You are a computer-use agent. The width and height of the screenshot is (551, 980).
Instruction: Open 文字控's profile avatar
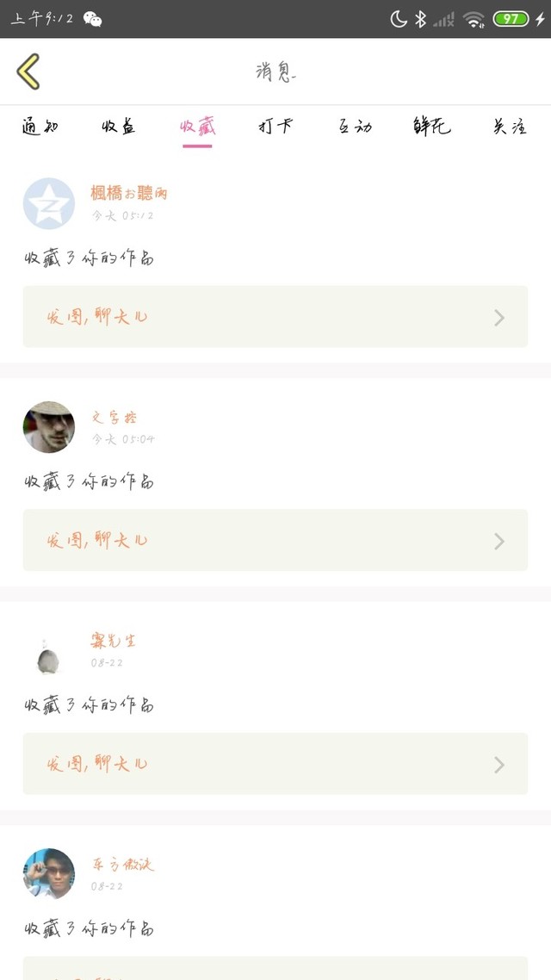tap(49, 427)
